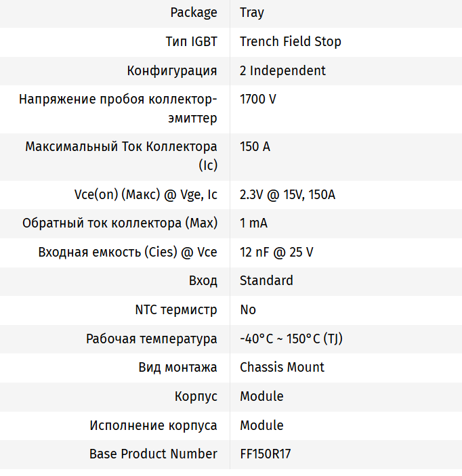Select the 1 mA value

click(x=253, y=223)
